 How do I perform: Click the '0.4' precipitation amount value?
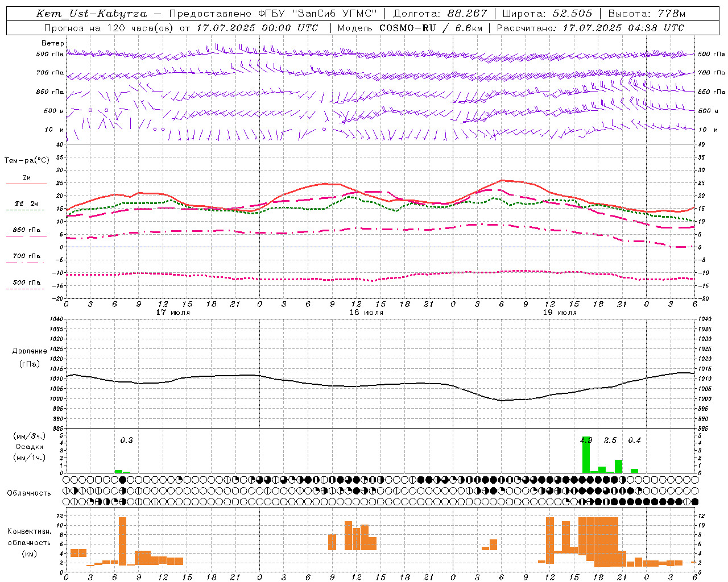634,440
